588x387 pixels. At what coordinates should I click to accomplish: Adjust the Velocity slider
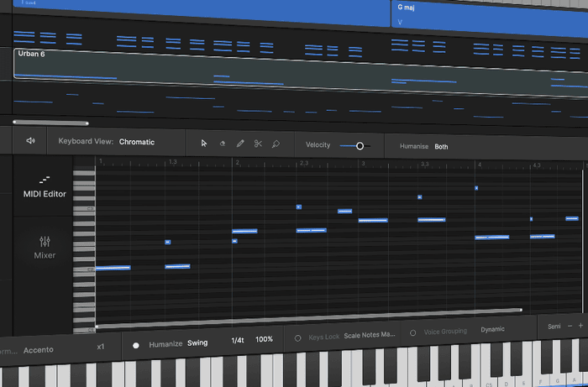point(360,145)
